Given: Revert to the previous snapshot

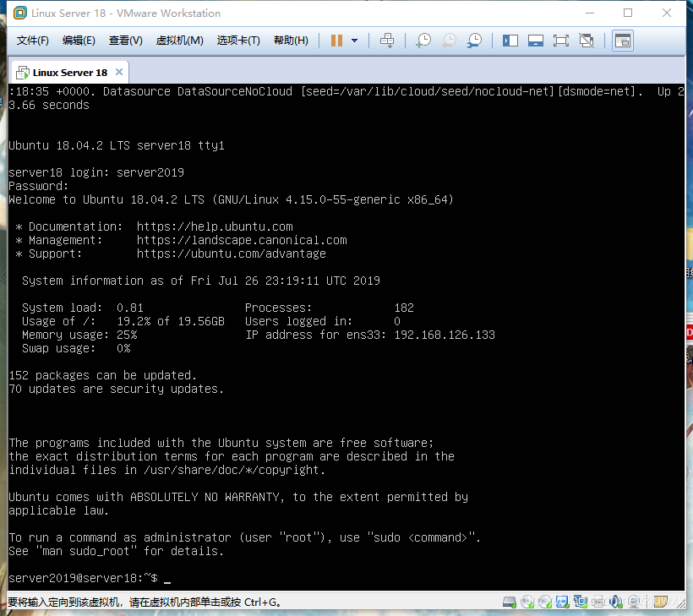Looking at the screenshot, I should (449, 41).
